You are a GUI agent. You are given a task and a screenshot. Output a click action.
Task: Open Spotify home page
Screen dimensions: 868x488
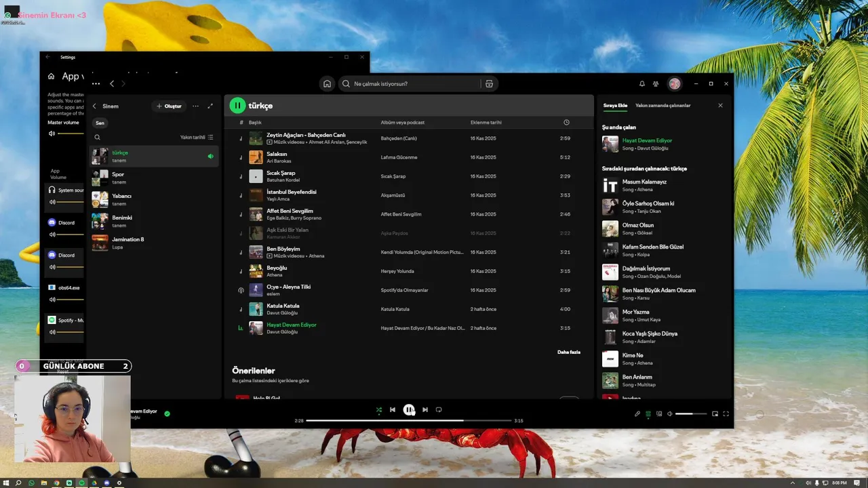coord(327,84)
